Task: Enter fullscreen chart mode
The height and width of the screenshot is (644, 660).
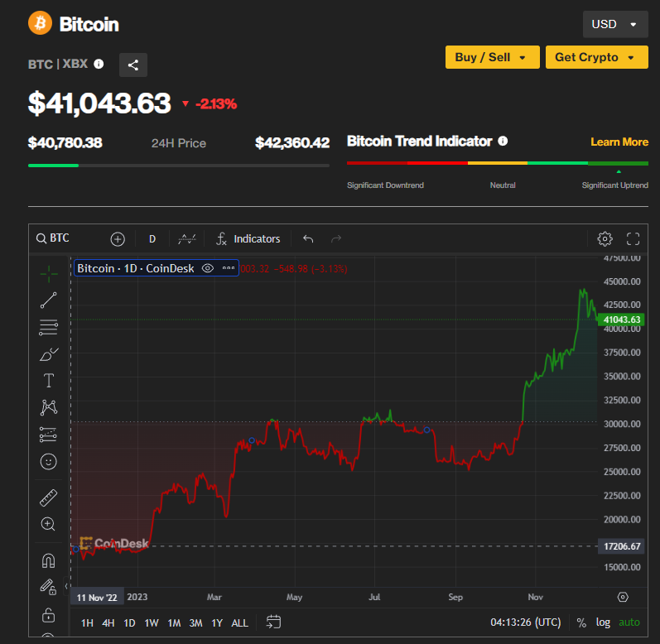Action: (633, 239)
